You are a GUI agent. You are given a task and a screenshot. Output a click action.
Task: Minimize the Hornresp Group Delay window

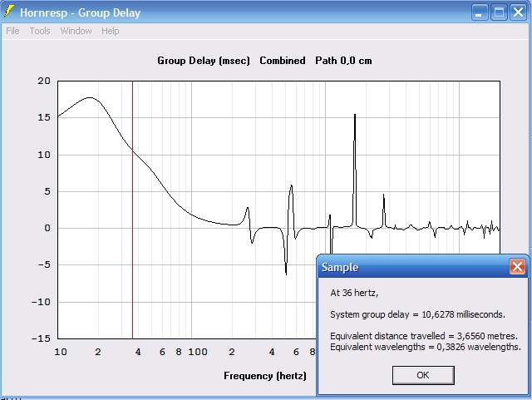(480, 12)
